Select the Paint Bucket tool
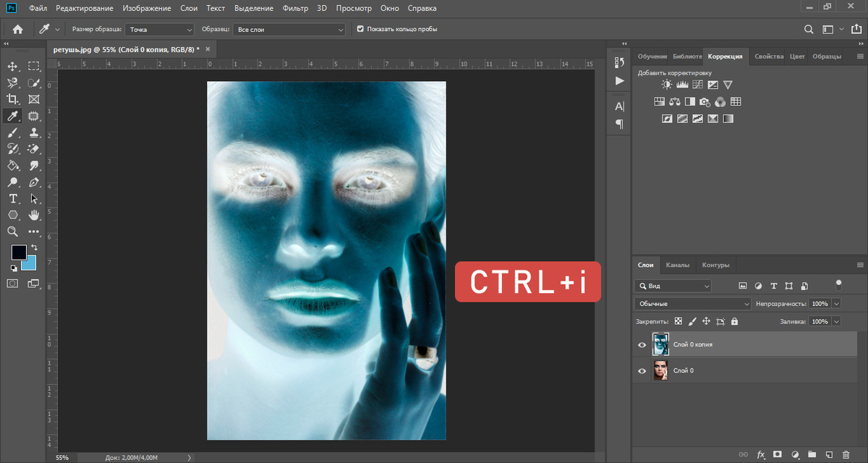Viewport: 868px width, 463px height. pos(12,166)
